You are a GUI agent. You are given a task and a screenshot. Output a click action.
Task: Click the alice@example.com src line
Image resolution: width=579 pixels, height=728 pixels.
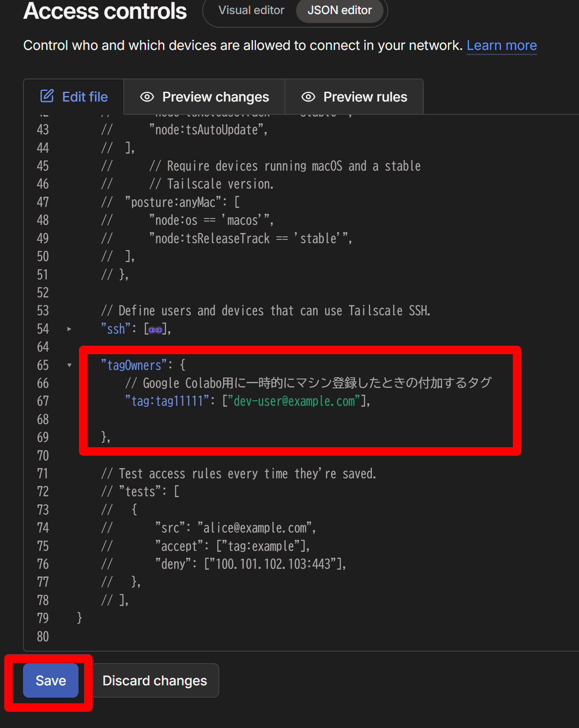[x=209, y=528]
